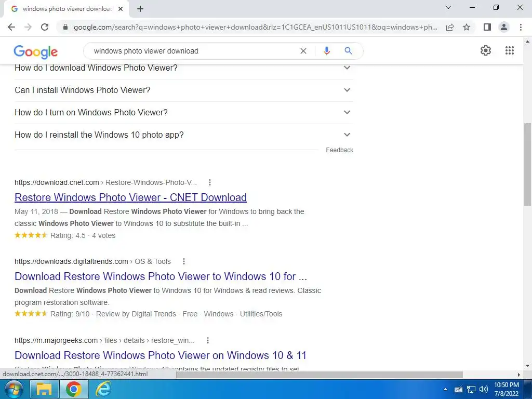This screenshot has width=532, height=399.
Task: Open more options for digitaltrends result
Action: click(x=183, y=262)
